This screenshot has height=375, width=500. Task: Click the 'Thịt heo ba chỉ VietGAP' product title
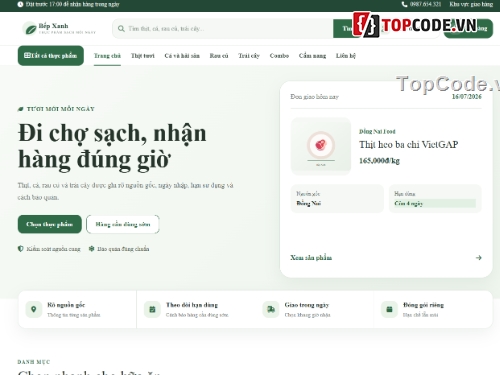click(x=409, y=144)
